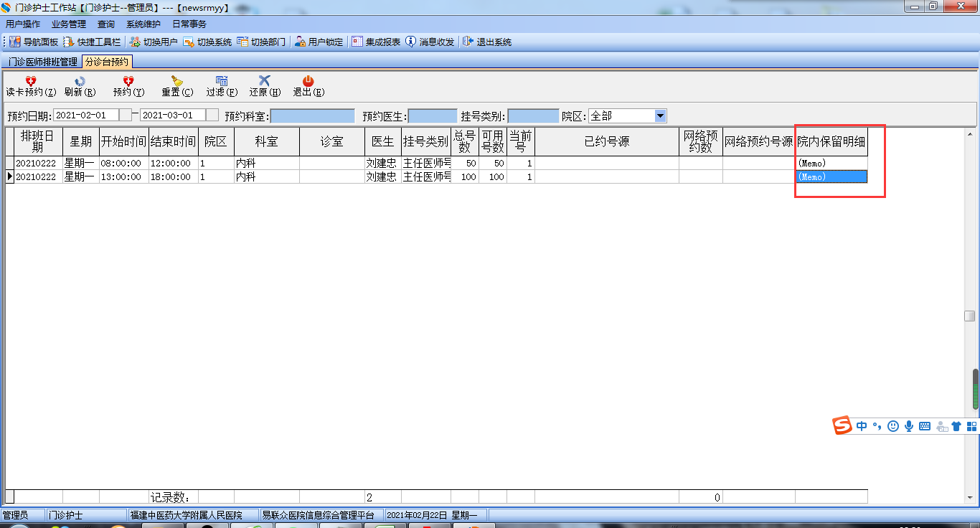Open the 业务管理 menu

[69, 24]
